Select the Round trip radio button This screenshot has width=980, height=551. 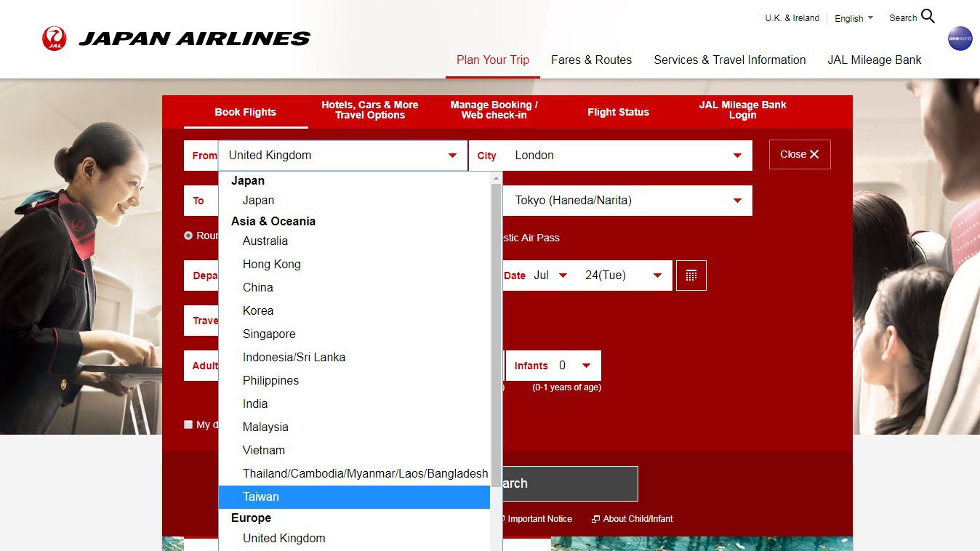(x=188, y=236)
